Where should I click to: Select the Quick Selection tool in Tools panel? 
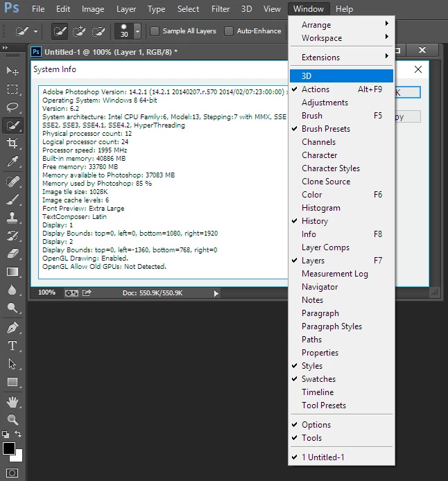tap(12, 125)
